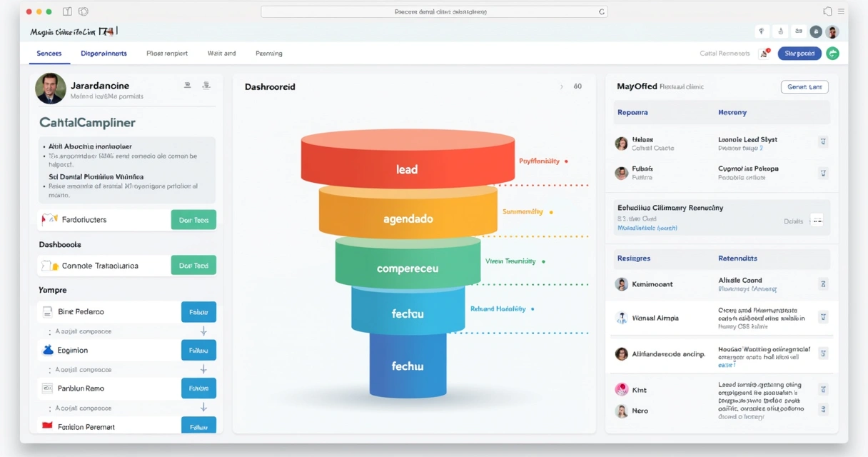Click the Genat tant button
The image size is (868, 457).
(805, 86)
